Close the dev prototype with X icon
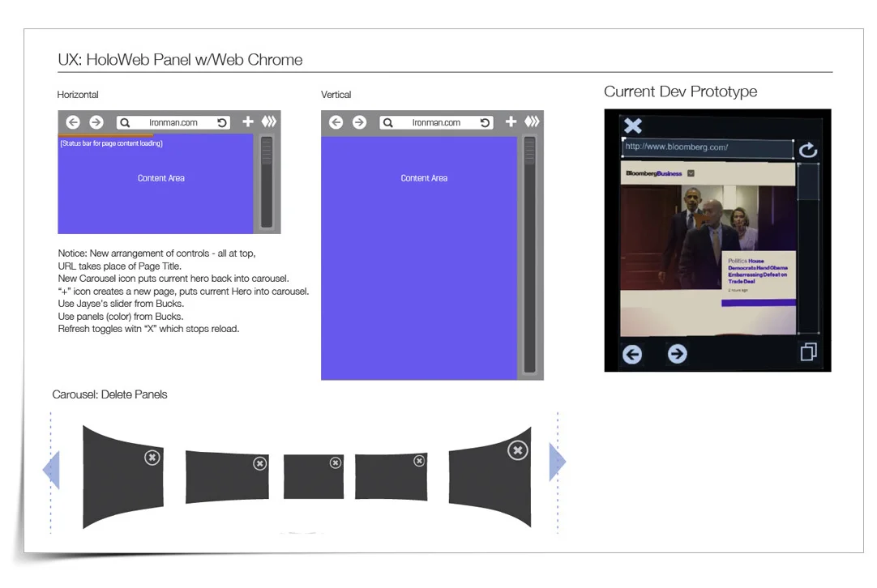This screenshot has width=877, height=588. click(x=633, y=126)
